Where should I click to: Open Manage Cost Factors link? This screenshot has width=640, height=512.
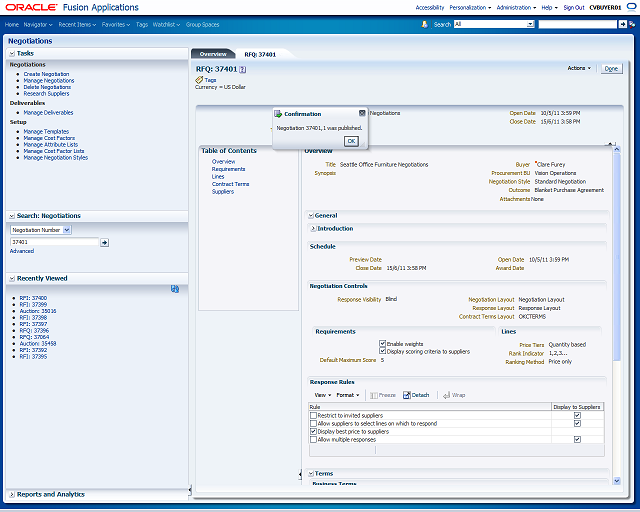point(49,138)
